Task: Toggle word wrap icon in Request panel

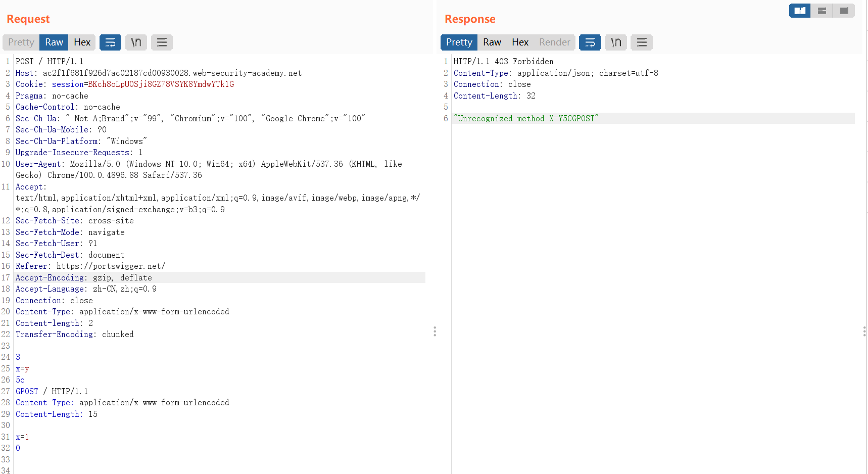Action: (110, 42)
